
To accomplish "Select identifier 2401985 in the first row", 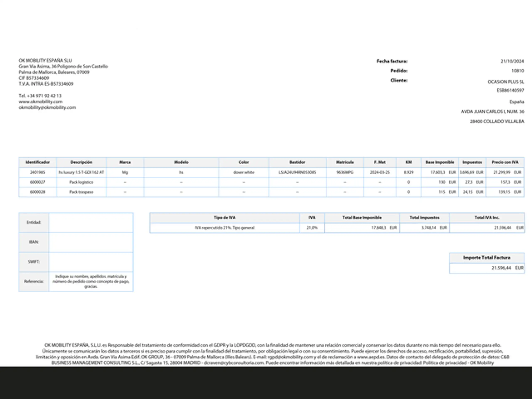I will coord(38,172).
